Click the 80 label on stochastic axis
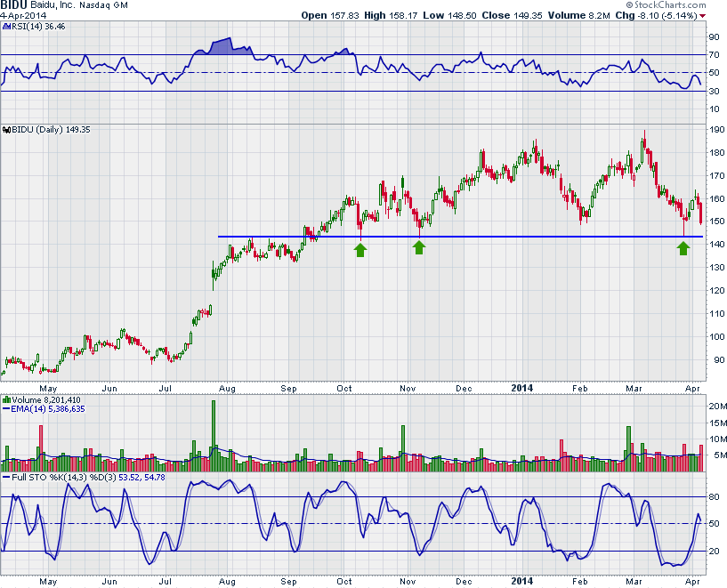 tap(714, 497)
